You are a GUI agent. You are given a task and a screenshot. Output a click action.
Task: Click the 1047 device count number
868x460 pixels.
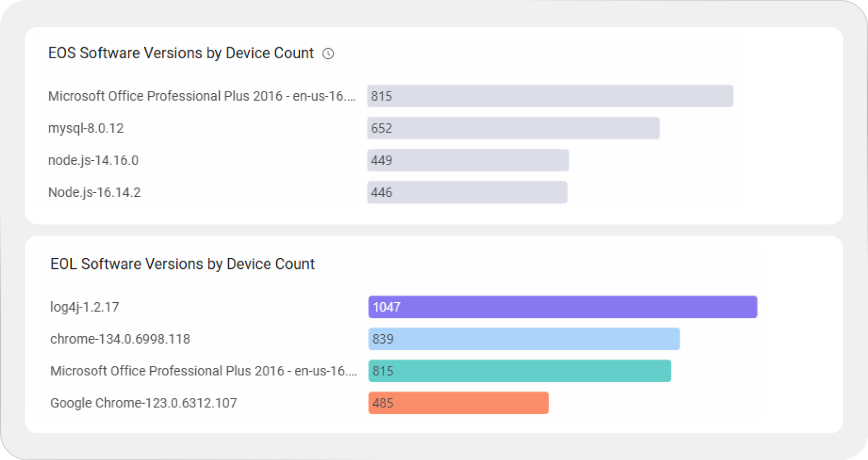pos(387,307)
